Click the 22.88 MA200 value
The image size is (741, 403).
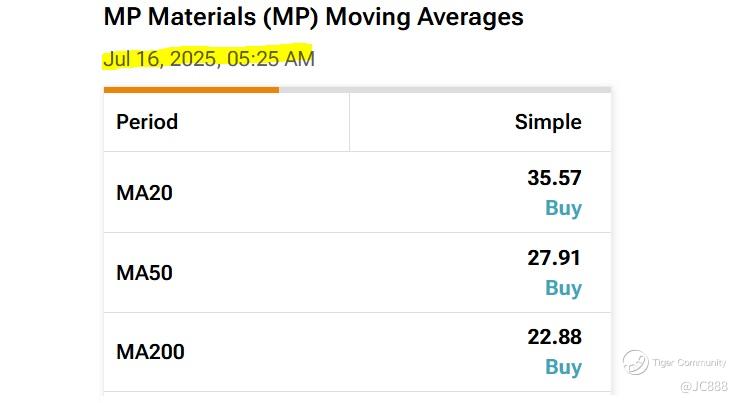pyautogui.click(x=554, y=337)
